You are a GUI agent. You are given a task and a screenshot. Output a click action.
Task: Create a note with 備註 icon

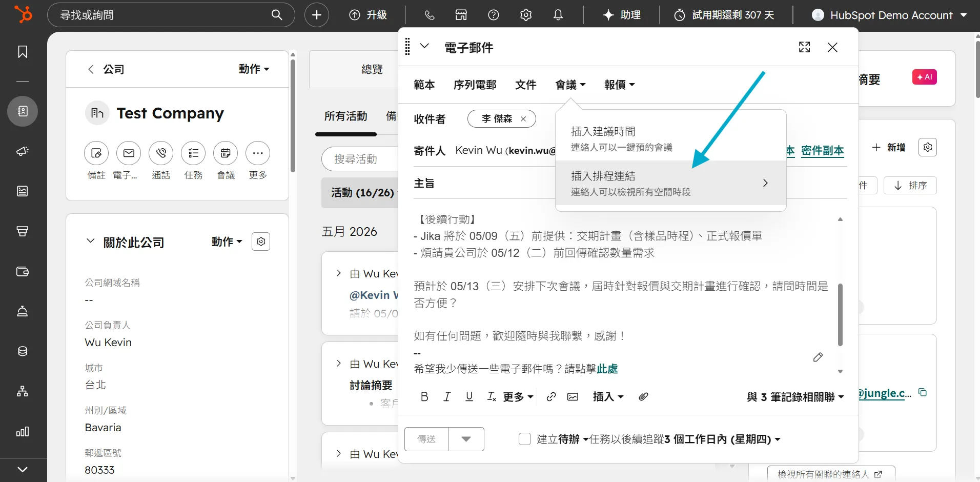tap(96, 153)
